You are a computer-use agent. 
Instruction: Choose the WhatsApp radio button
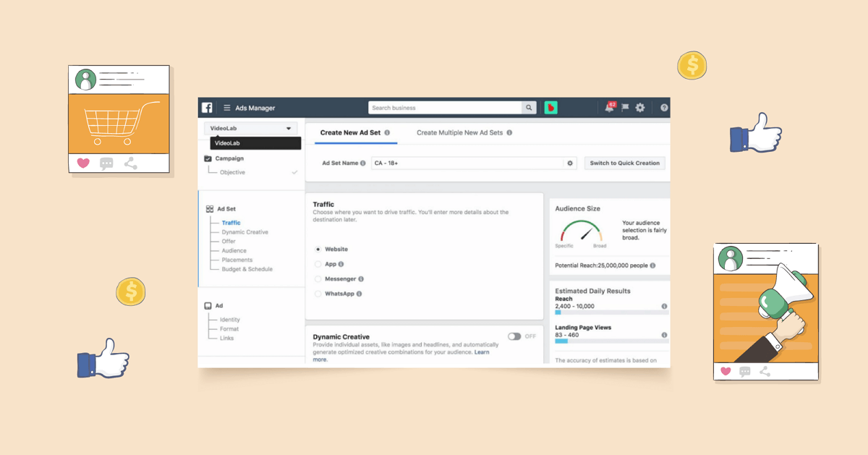click(318, 294)
